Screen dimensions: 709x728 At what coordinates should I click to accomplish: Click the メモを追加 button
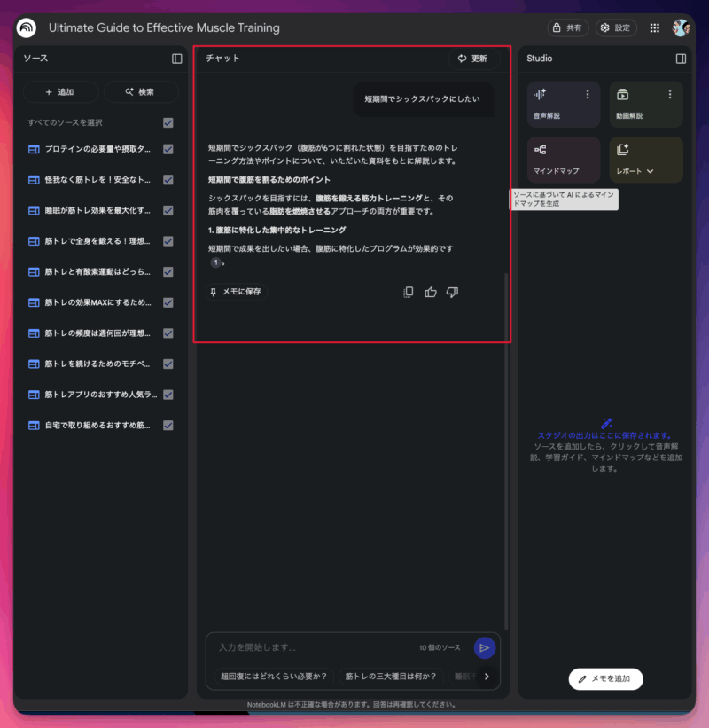605,678
